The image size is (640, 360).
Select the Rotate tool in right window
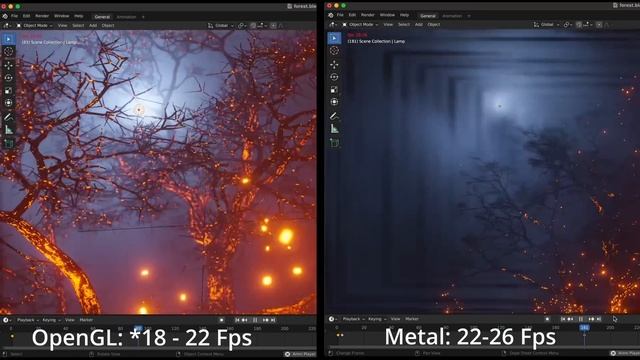334,77
